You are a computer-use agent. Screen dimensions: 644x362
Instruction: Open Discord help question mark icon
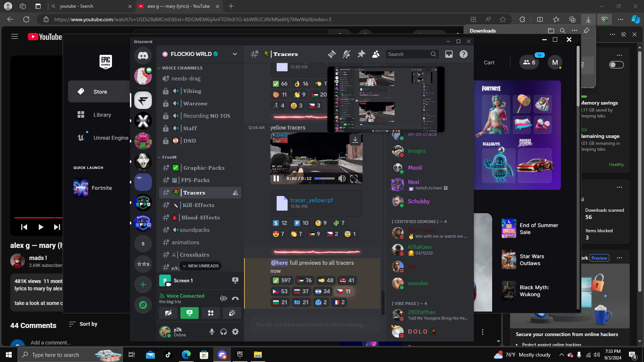(464, 54)
